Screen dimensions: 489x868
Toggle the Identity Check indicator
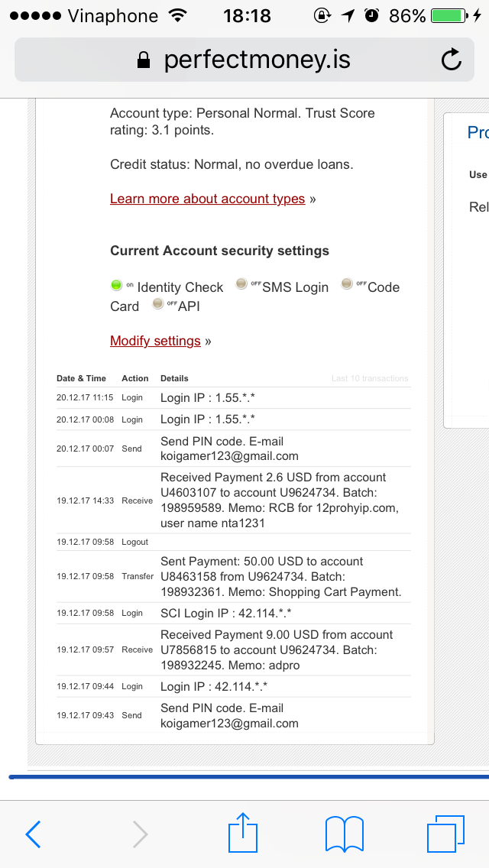point(117,286)
